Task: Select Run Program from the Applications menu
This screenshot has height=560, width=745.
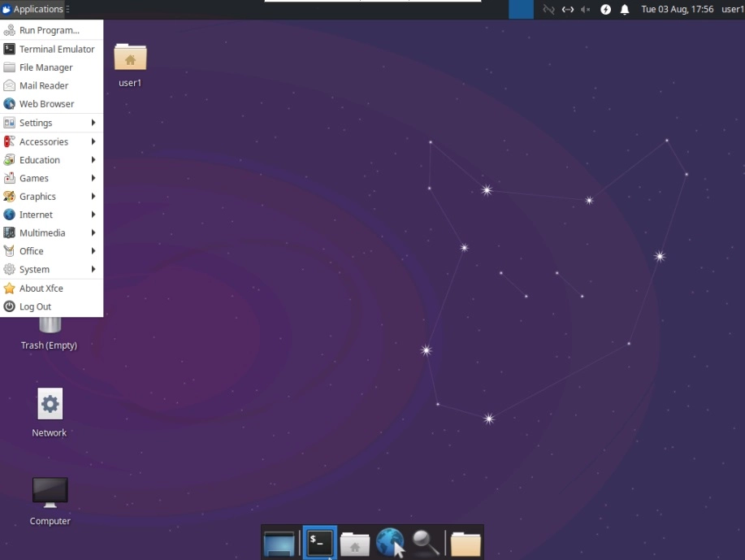Action: tap(49, 30)
